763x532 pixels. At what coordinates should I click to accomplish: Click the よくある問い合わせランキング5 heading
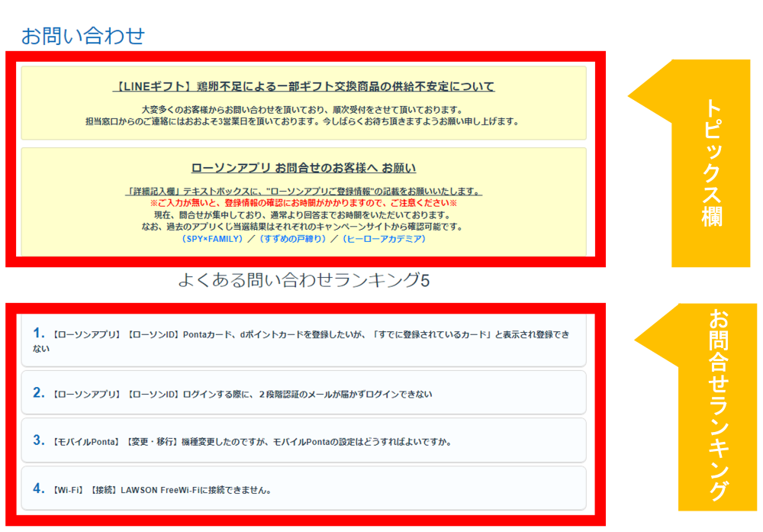[x=304, y=280]
